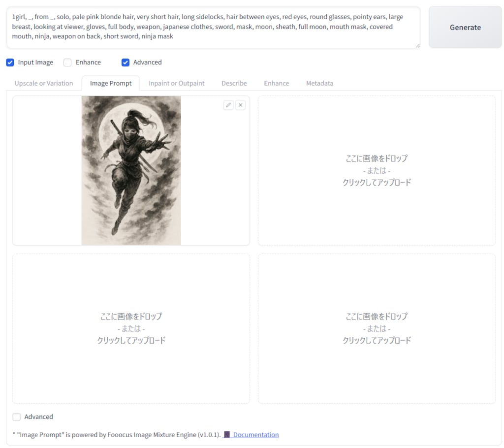Screen dimensions: 504x448
Task: Click the uploaded ninja image preview
Action: pyautogui.click(x=131, y=170)
